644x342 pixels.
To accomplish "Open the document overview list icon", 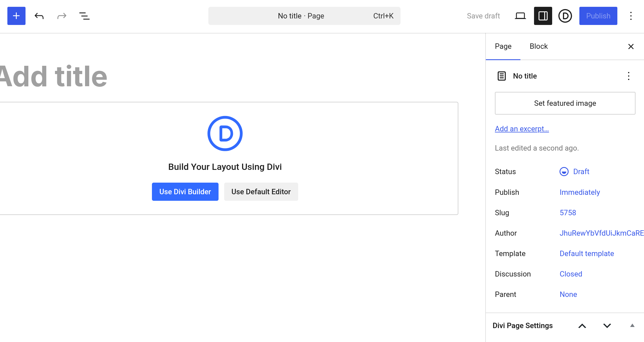I will (x=84, y=16).
